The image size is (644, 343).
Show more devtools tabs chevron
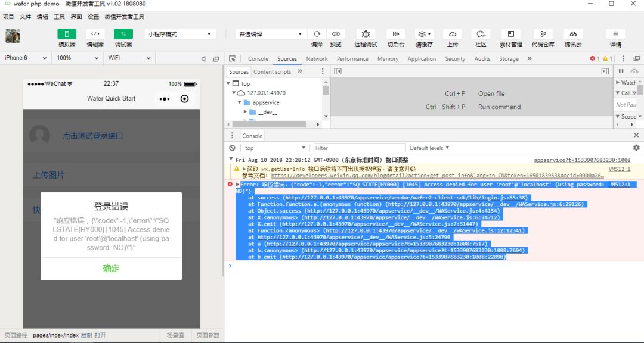[530, 59]
